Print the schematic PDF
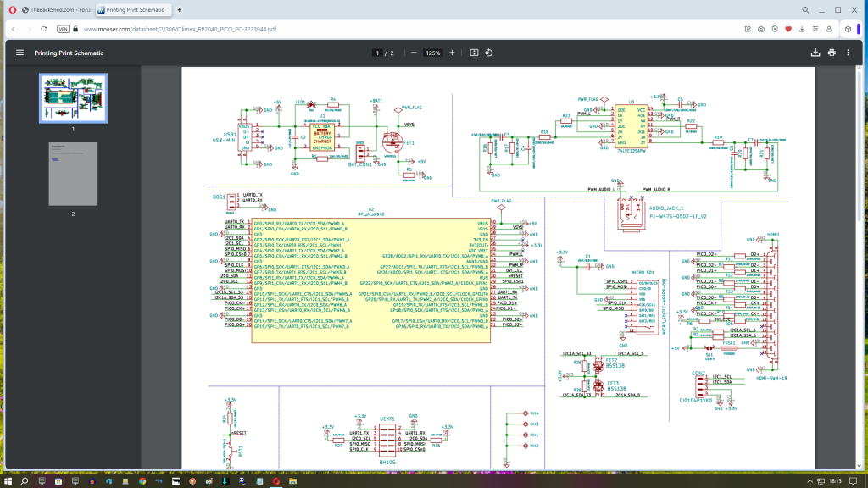This screenshot has width=868, height=488. tap(832, 53)
